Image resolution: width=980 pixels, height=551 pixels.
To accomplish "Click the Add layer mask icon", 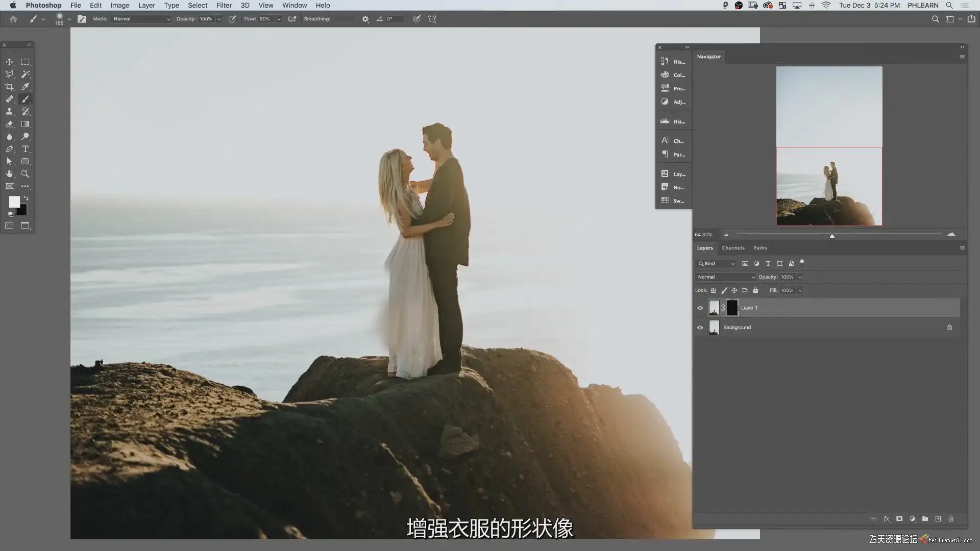I will [x=899, y=519].
